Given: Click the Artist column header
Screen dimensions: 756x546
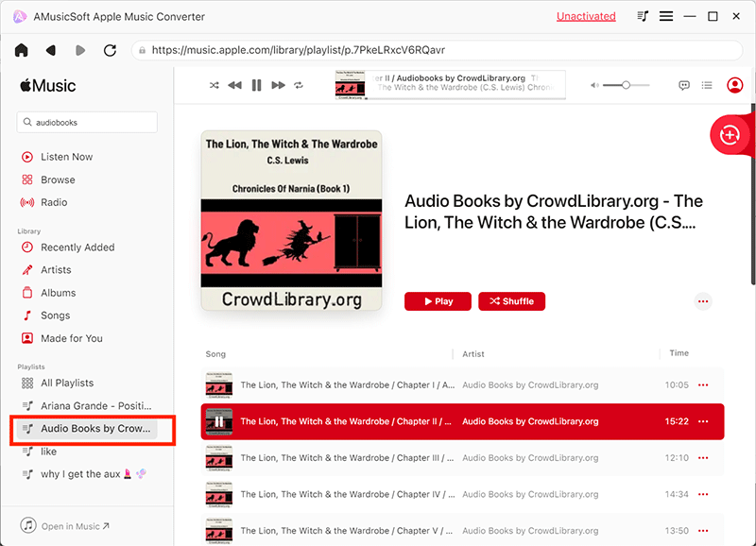Looking at the screenshot, I should 473,354.
